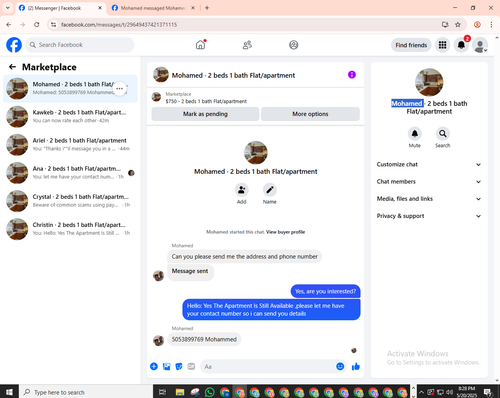The image size is (500, 398).
Task: Attach a photo using the image icon
Action: [x=166, y=366]
